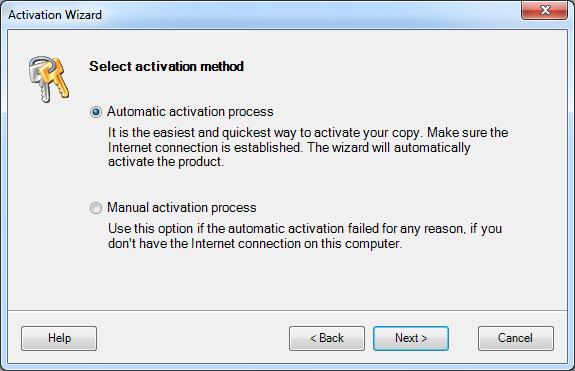
Task: Click the separator line above the buttons
Action: point(288,311)
